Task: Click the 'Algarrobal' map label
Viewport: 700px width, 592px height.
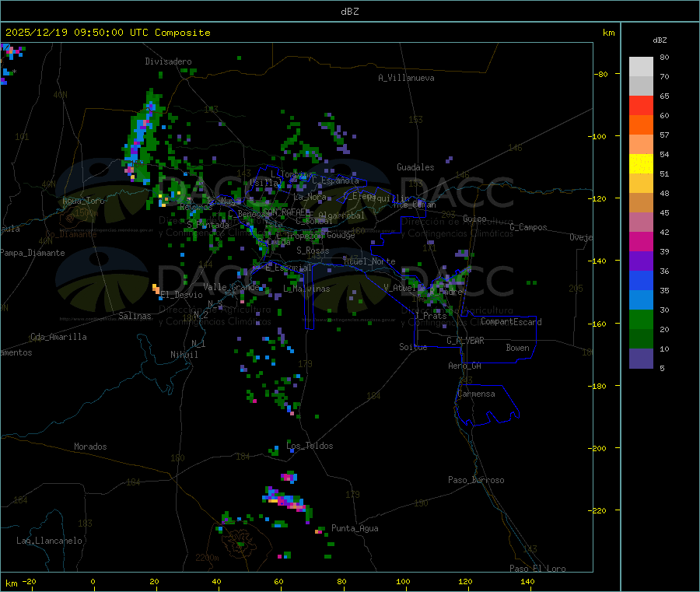Action: 341,215
